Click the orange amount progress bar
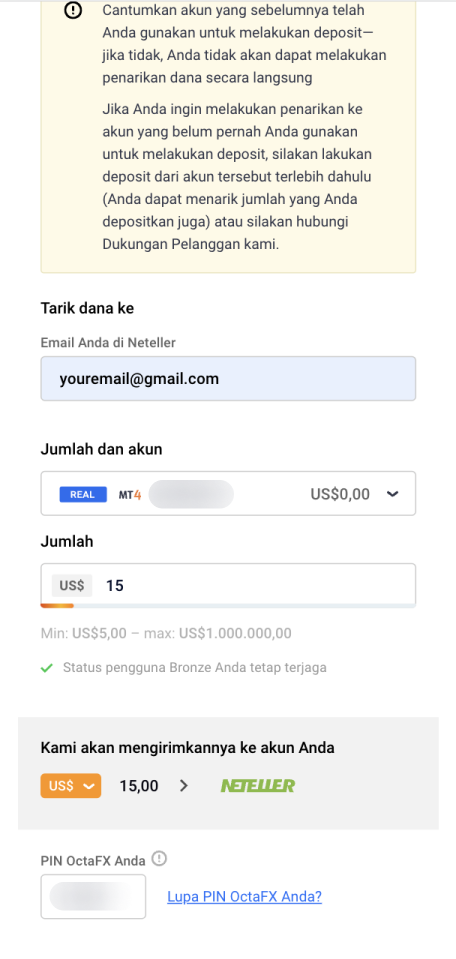 point(57,605)
